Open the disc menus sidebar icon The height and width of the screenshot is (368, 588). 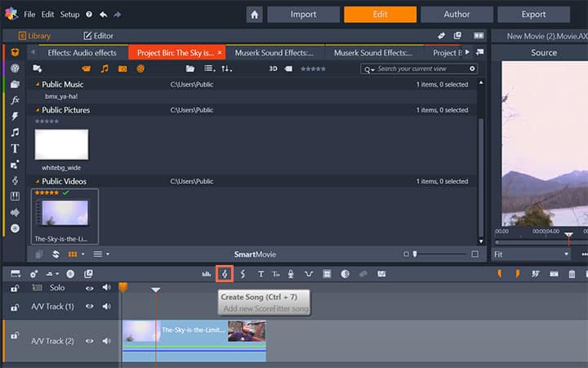[15, 228]
